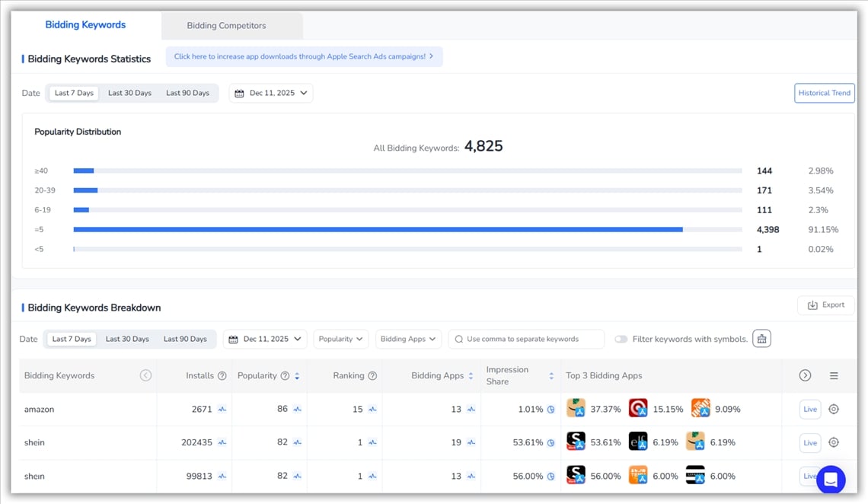The width and height of the screenshot is (868, 504).
Task: Click the keyword search input field
Action: [x=527, y=339]
